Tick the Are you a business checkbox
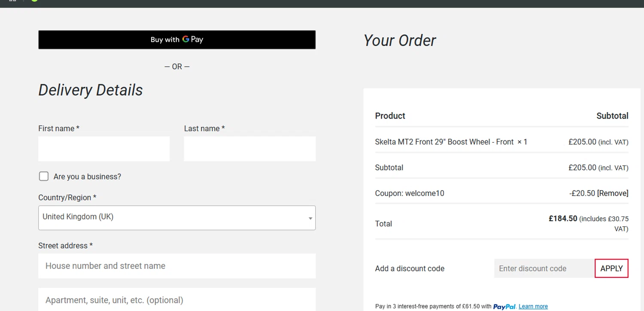The width and height of the screenshot is (644, 311). click(44, 176)
